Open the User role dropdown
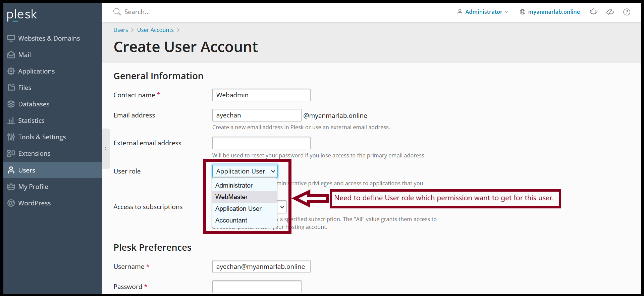Image resolution: width=644 pixels, height=296 pixels. 245,171
